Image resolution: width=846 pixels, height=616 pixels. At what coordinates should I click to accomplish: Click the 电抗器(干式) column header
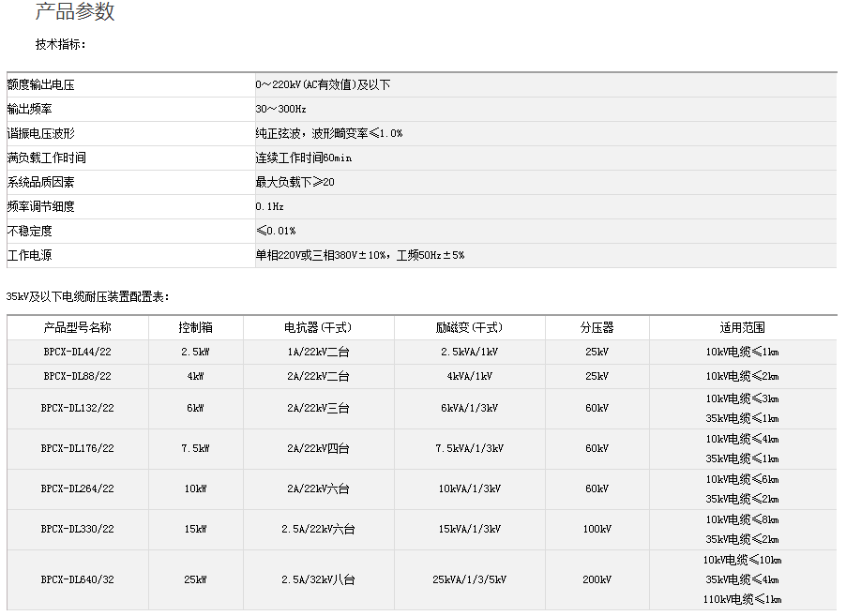pyautogui.click(x=318, y=328)
